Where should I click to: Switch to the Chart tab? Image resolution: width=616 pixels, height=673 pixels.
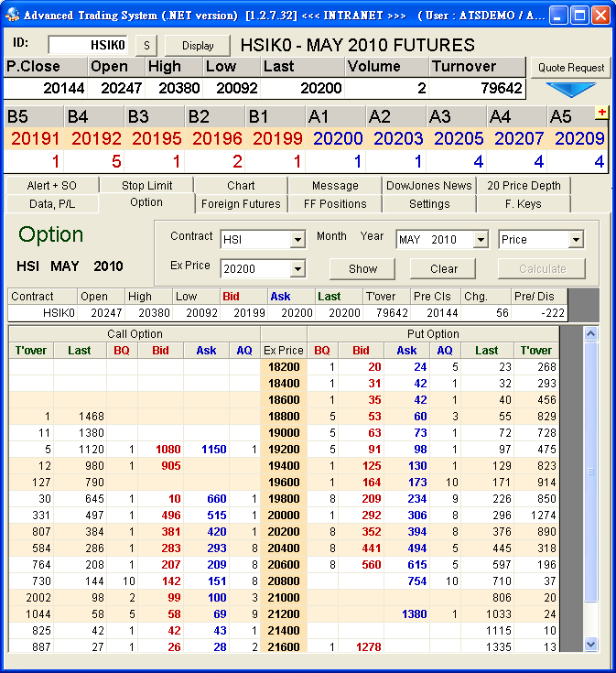click(241, 185)
